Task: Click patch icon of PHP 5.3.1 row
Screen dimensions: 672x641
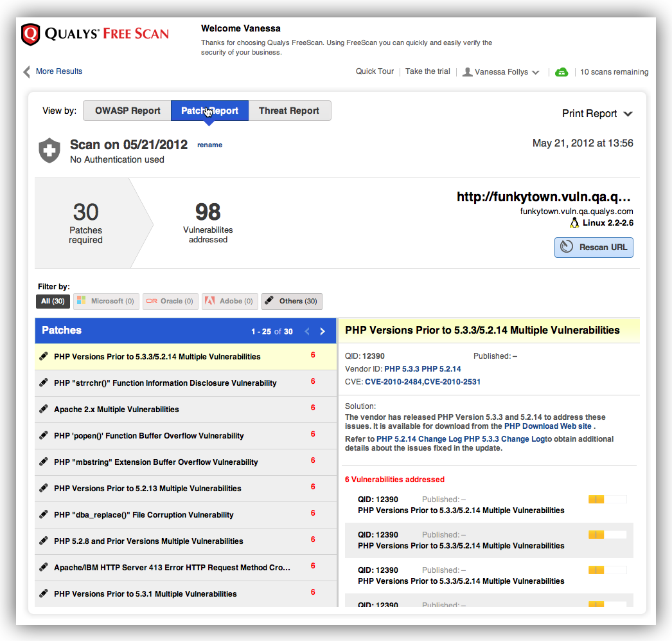Action: coord(44,593)
